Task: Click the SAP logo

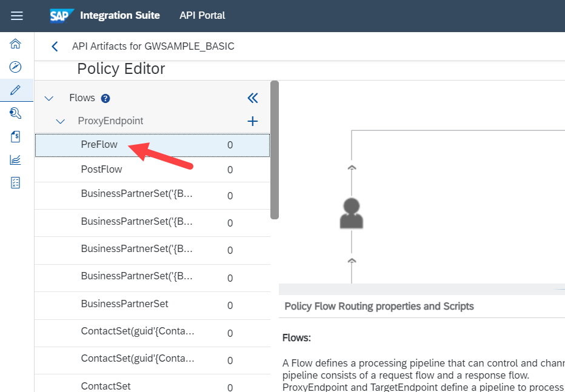Action: coord(62,16)
